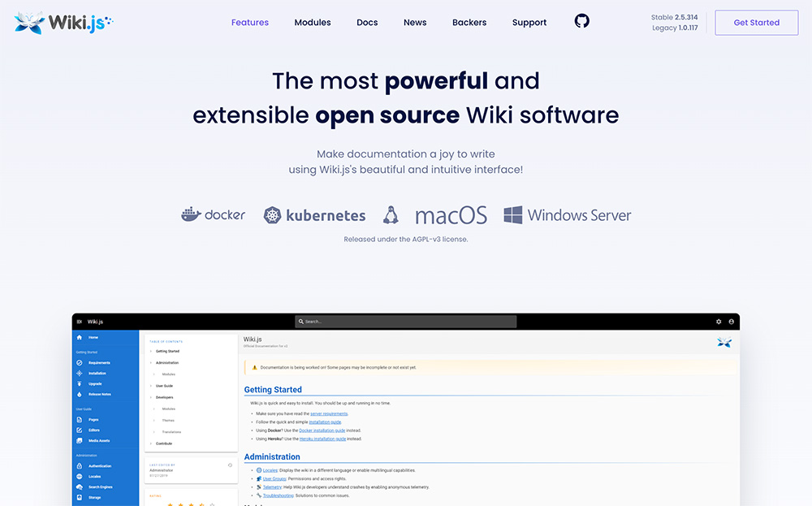Click the macOS logo text
Screen dimensions: 812x506
pyautogui.click(x=451, y=215)
